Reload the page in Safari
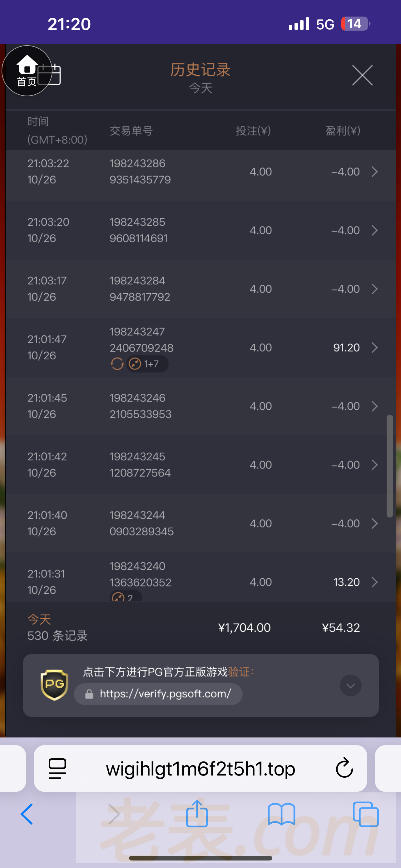 pyautogui.click(x=344, y=768)
